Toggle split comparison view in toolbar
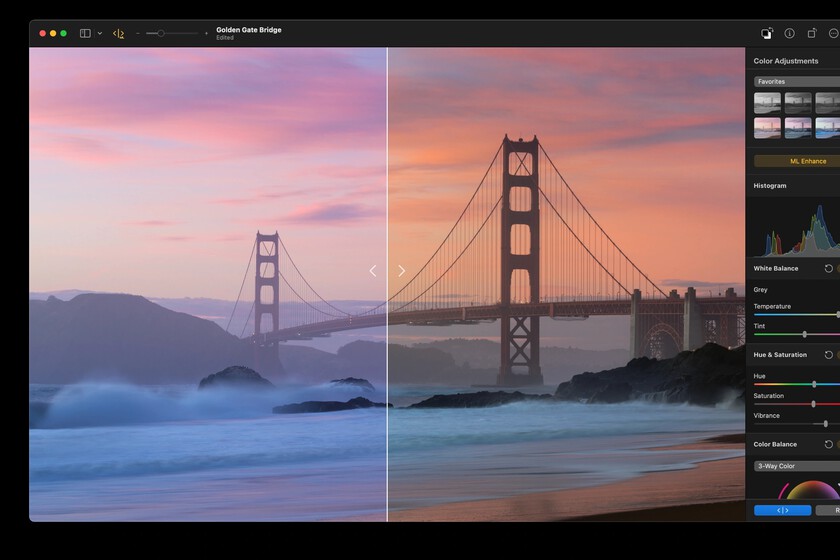840x560 pixels. pyautogui.click(x=119, y=33)
